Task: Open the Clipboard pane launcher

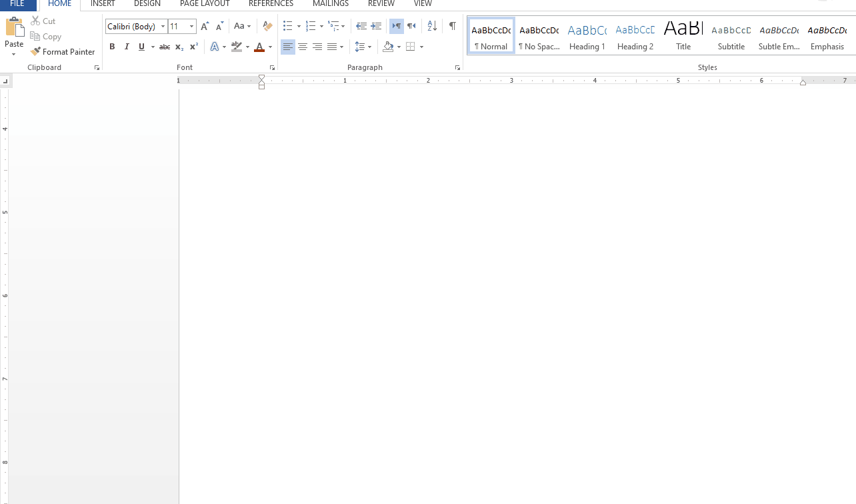Action: (x=97, y=68)
